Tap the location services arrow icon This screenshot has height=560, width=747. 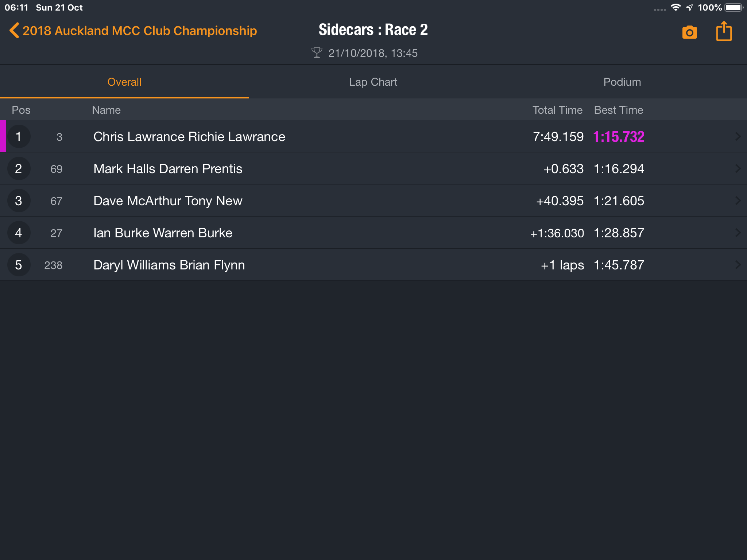(x=689, y=8)
